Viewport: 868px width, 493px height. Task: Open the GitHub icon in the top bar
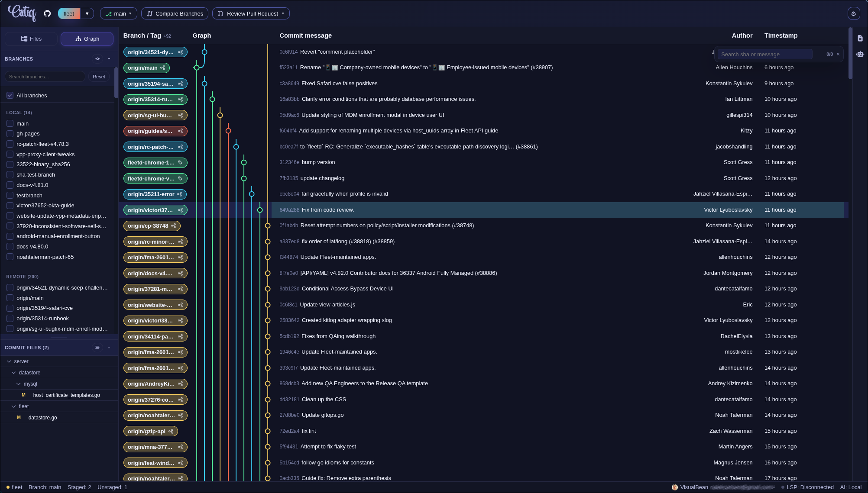[x=47, y=13]
